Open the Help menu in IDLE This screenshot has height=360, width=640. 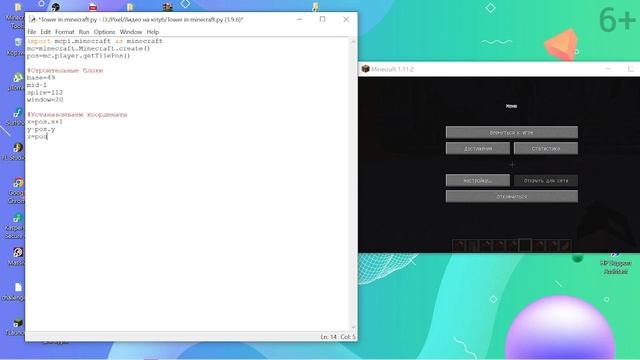coord(153,32)
